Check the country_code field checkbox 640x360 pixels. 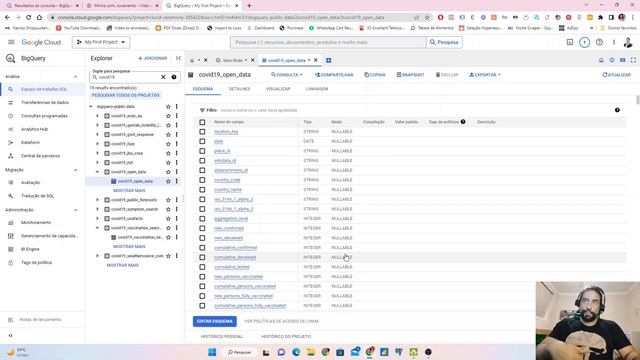tap(202, 180)
